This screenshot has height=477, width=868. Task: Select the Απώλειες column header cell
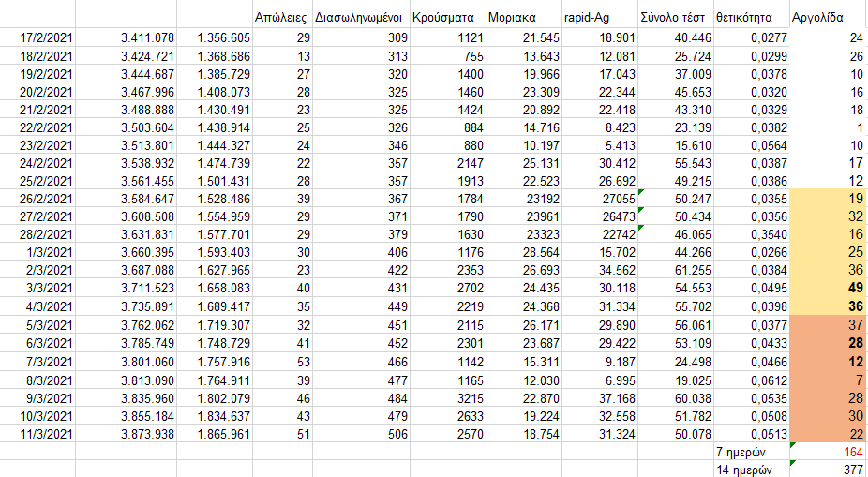click(x=282, y=17)
